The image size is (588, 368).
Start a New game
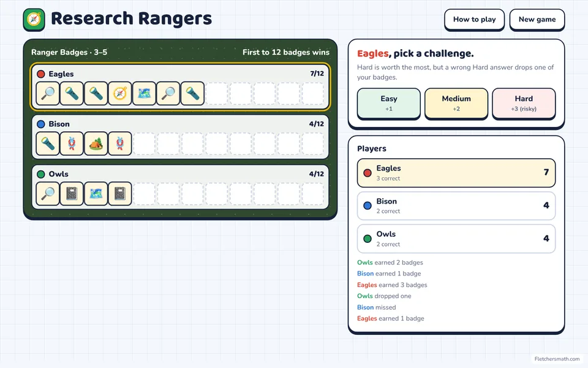tap(537, 20)
